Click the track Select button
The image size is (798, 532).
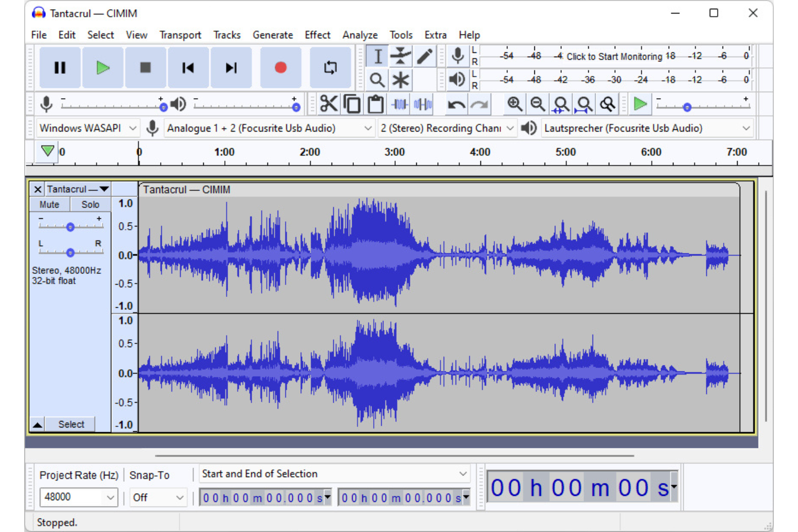[x=71, y=425]
